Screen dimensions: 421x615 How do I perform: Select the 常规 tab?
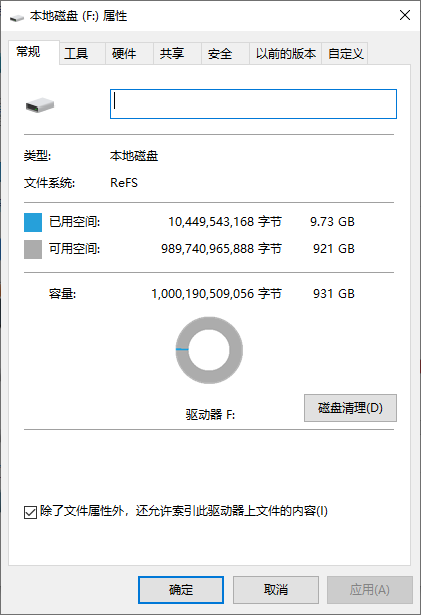[34, 52]
